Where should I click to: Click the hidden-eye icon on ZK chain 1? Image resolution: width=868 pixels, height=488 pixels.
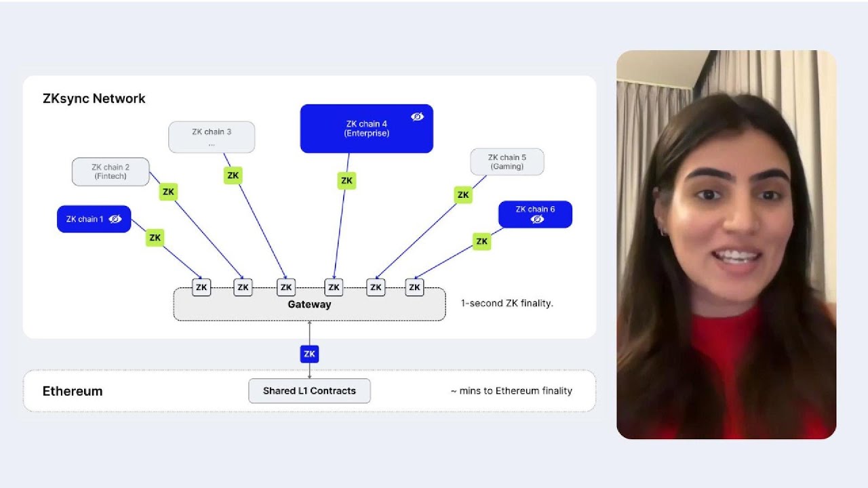point(115,219)
